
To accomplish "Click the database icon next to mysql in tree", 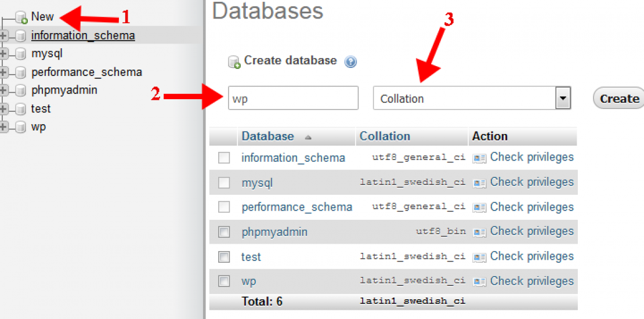I will [21, 55].
